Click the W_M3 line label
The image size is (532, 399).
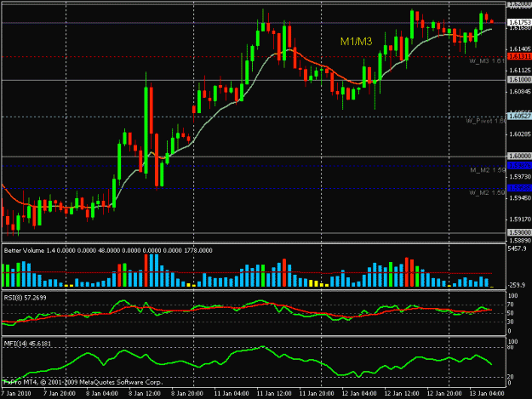tap(487, 61)
